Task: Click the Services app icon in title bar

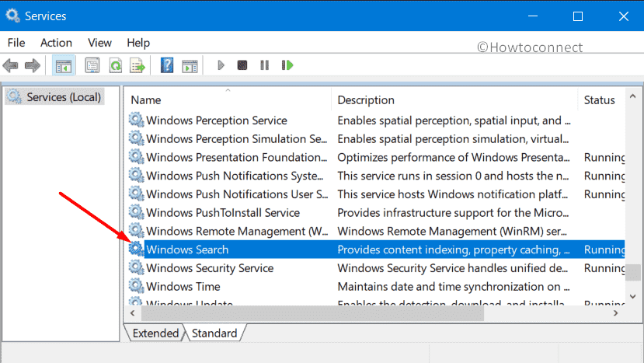Action: pos(12,16)
